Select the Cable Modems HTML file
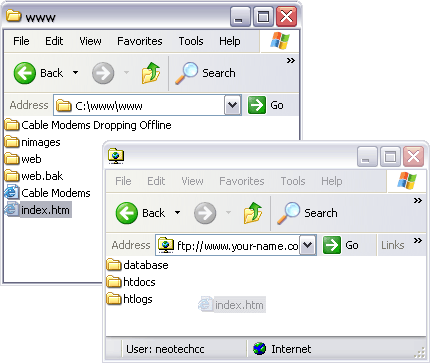 pos(48,193)
